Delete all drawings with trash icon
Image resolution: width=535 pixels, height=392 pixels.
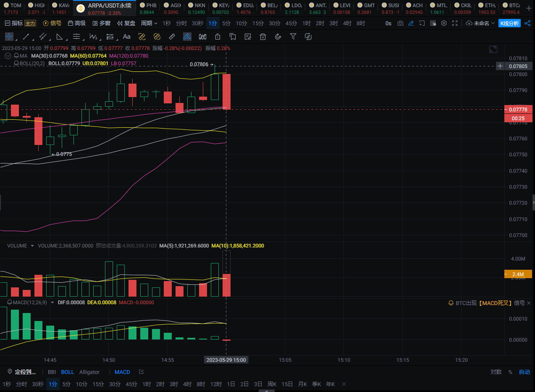(262, 37)
